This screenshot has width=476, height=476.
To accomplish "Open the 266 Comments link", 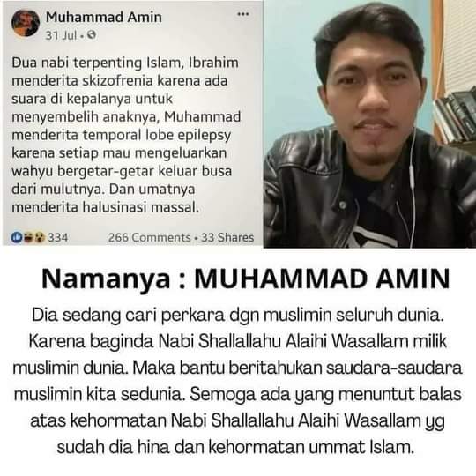I will pyautogui.click(x=149, y=237).
